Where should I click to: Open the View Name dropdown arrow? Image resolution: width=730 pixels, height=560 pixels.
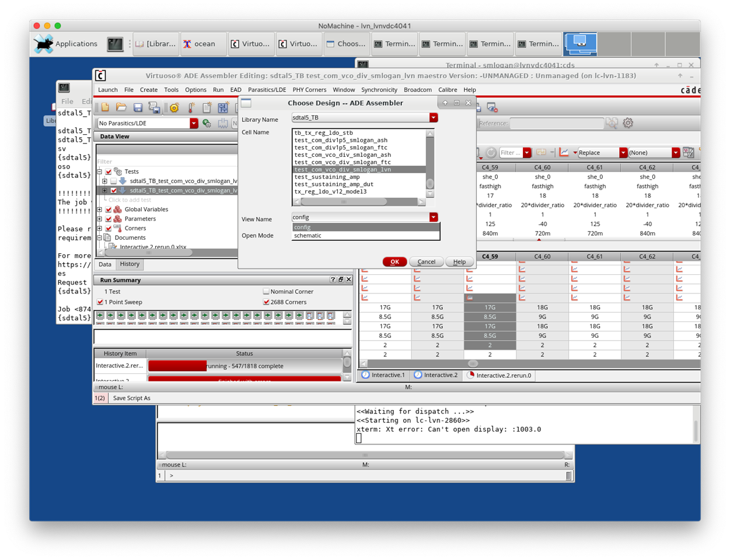(434, 217)
